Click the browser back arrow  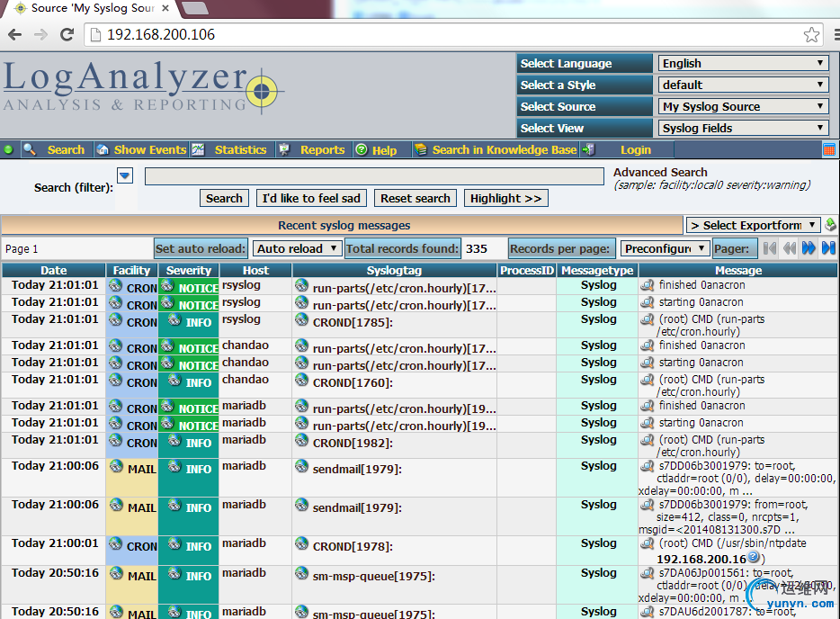pyautogui.click(x=15, y=35)
